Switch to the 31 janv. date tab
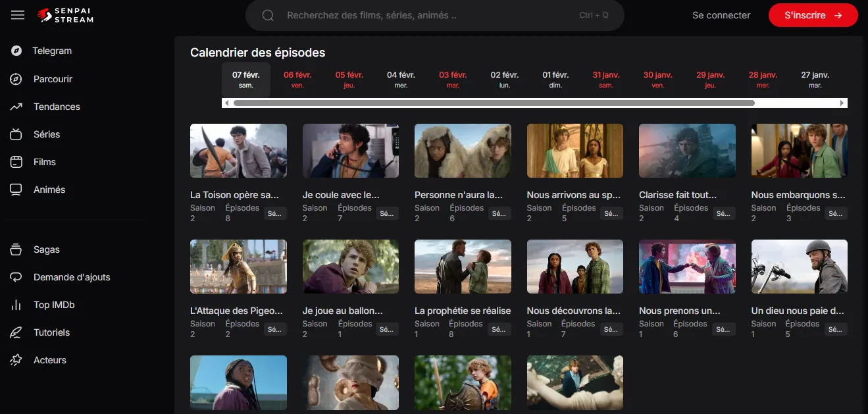This screenshot has width=868, height=414. 606,80
